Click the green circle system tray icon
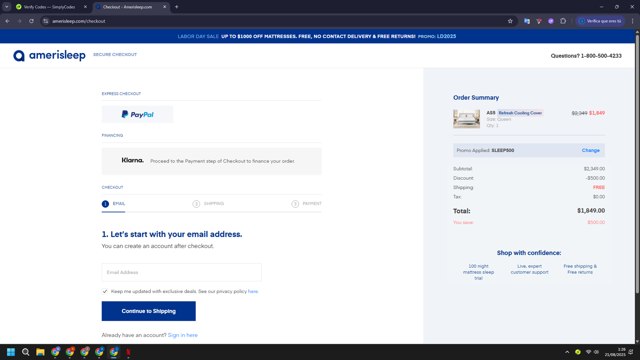The height and width of the screenshot is (360, 640). [578, 352]
